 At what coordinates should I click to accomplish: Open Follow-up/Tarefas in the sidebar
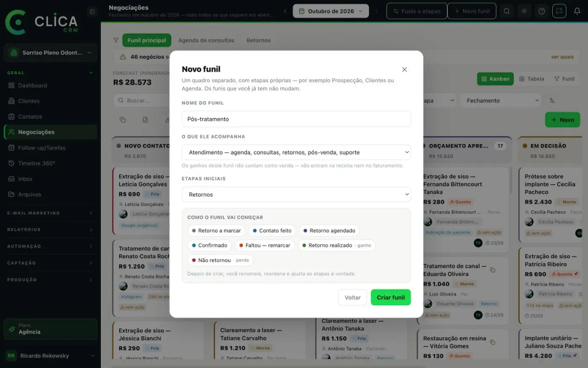(50, 148)
